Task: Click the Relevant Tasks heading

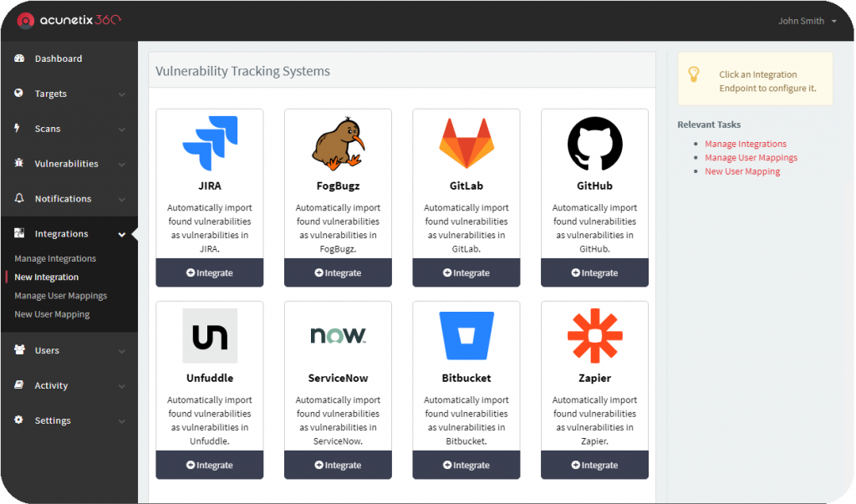Action: 709,125
